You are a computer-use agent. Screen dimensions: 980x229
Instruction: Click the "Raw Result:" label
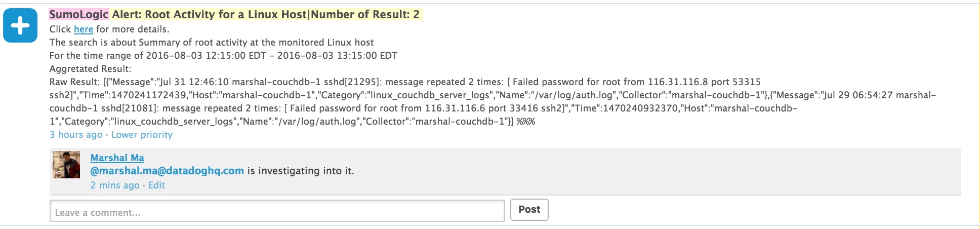coord(74,82)
